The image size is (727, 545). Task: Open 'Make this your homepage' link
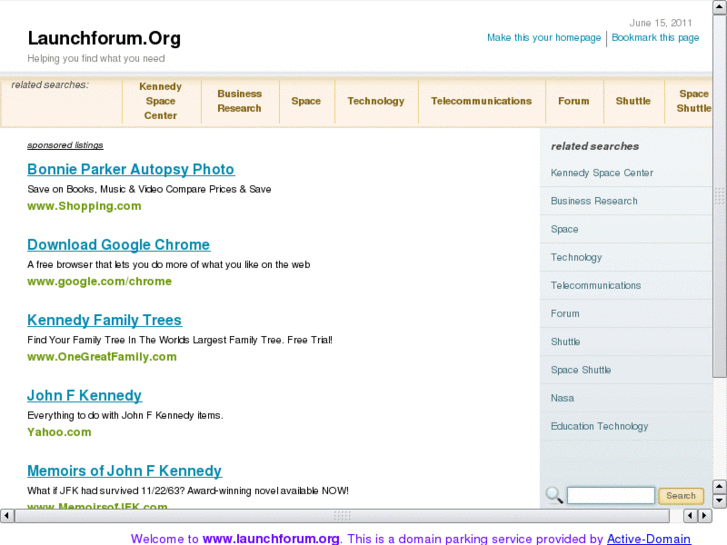(543, 38)
